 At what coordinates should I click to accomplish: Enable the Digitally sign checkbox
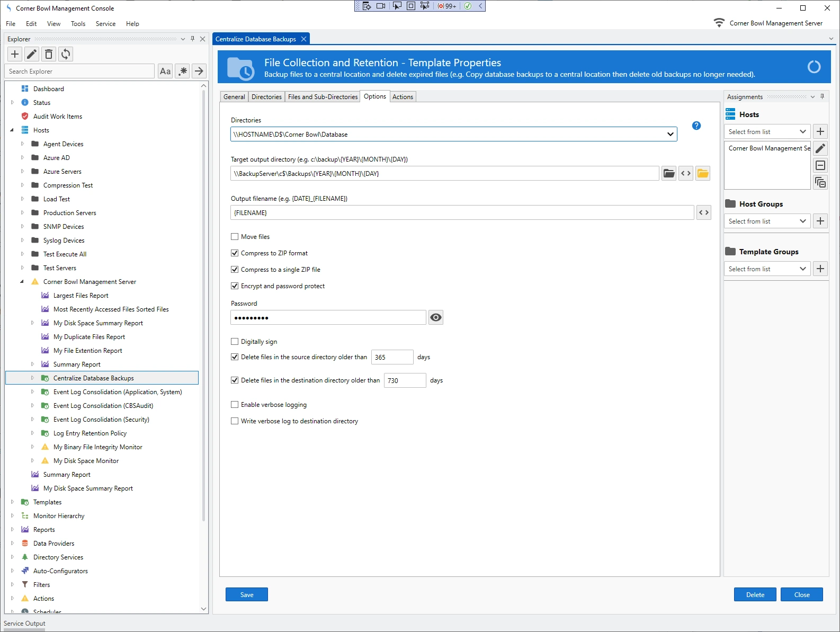coord(235,342)
